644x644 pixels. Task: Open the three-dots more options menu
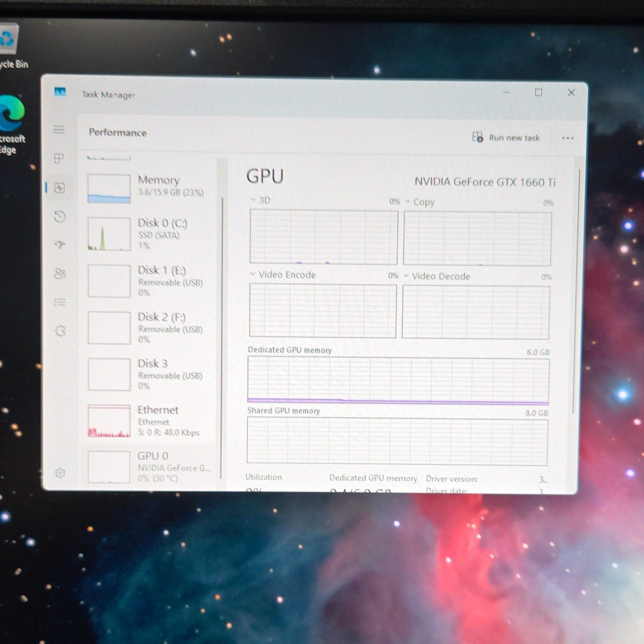568,138
